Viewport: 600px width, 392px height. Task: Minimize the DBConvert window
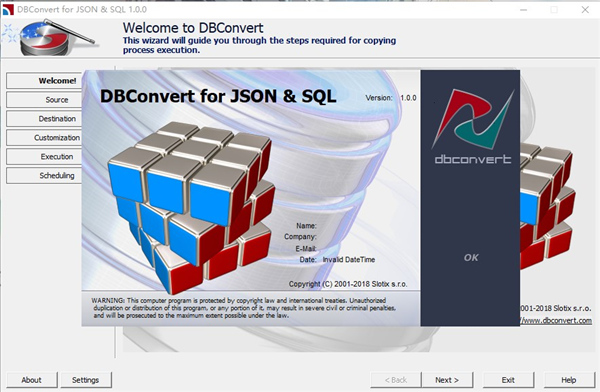click(x=523, y=10)
